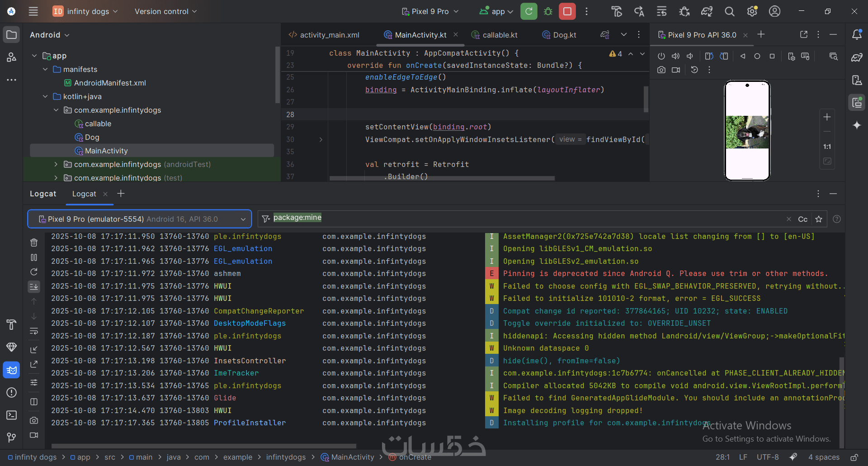Click 1:1 actual size emulator button
The image size is (868, 466).
click(827, 147)
